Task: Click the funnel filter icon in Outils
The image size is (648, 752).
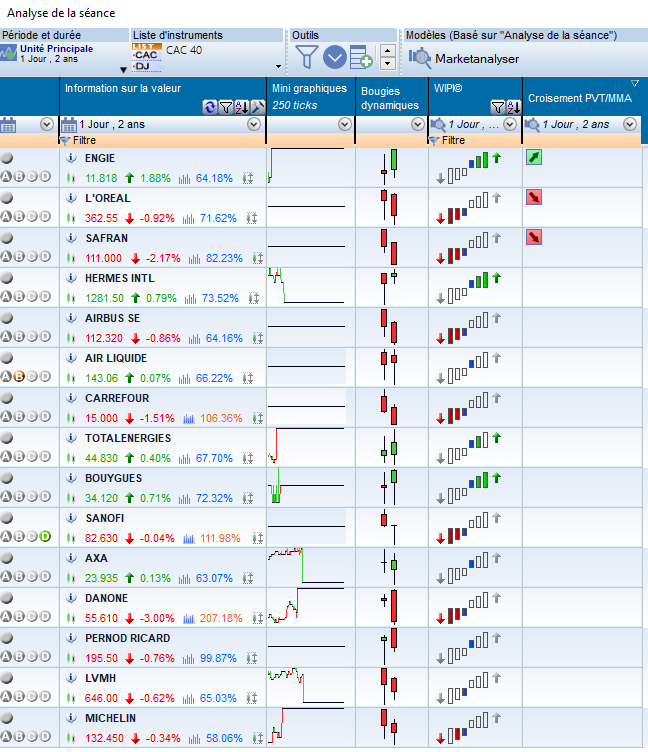Action: coord(306,58)
